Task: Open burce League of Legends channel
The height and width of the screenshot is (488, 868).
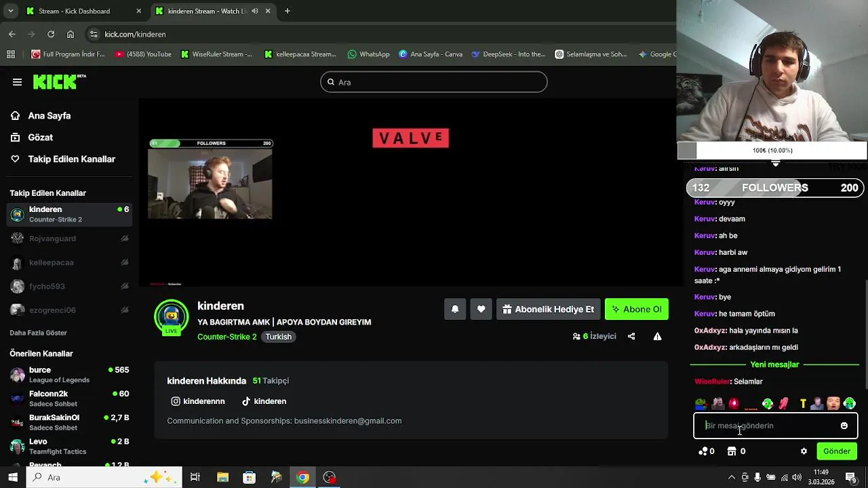Action: coord(69,375)
